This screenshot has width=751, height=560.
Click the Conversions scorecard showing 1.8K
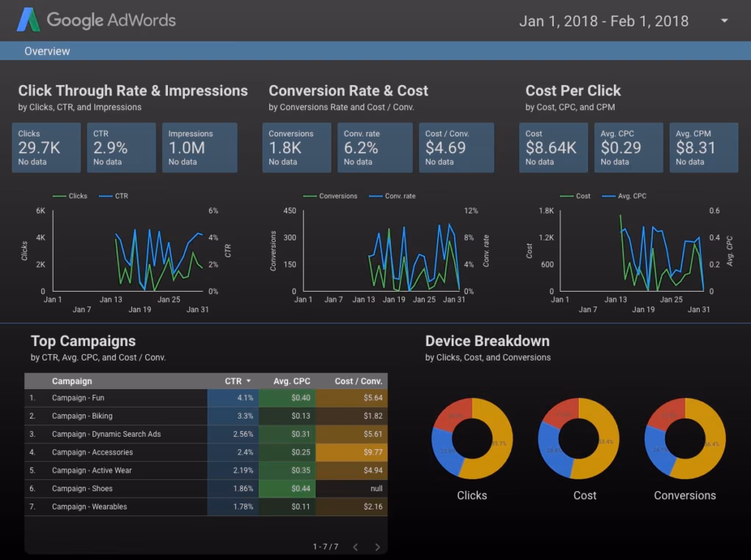click(296, 147)
